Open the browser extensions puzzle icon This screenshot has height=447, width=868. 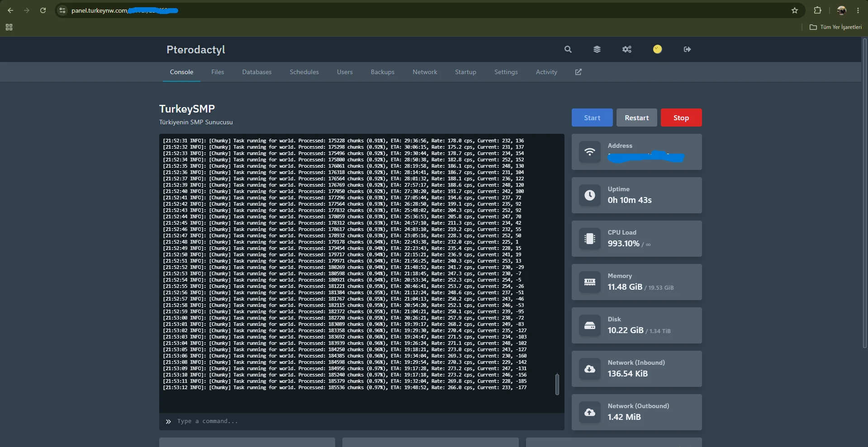[x=817, y=10]
